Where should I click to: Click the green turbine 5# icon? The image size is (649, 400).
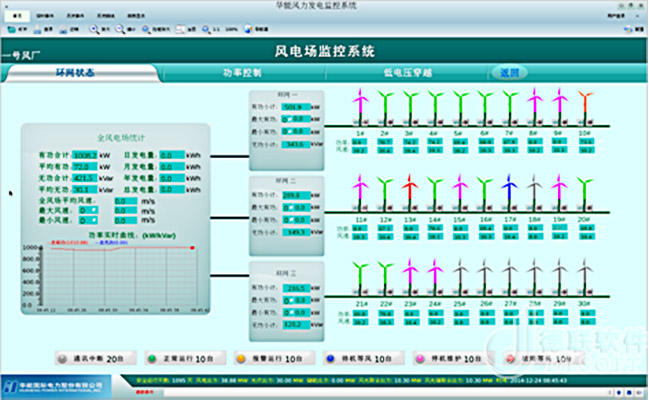click(459, 107)
